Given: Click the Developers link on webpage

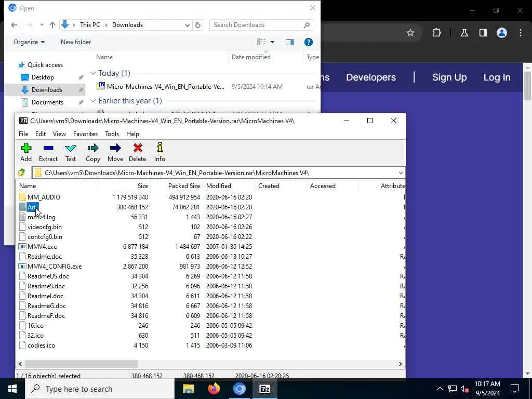Looking at the screenshot, I should coord(371,77).
